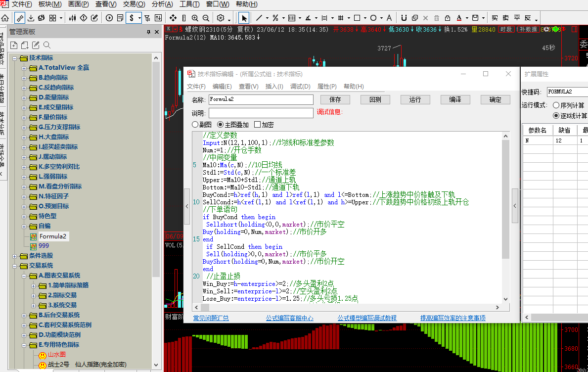Select the percent retracement drawing tool

coord(275,18)
